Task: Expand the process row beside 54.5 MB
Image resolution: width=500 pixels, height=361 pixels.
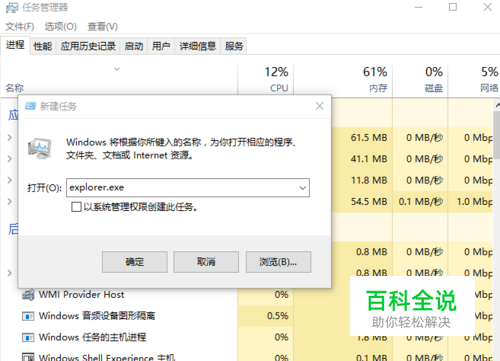Action: point(10,201)
